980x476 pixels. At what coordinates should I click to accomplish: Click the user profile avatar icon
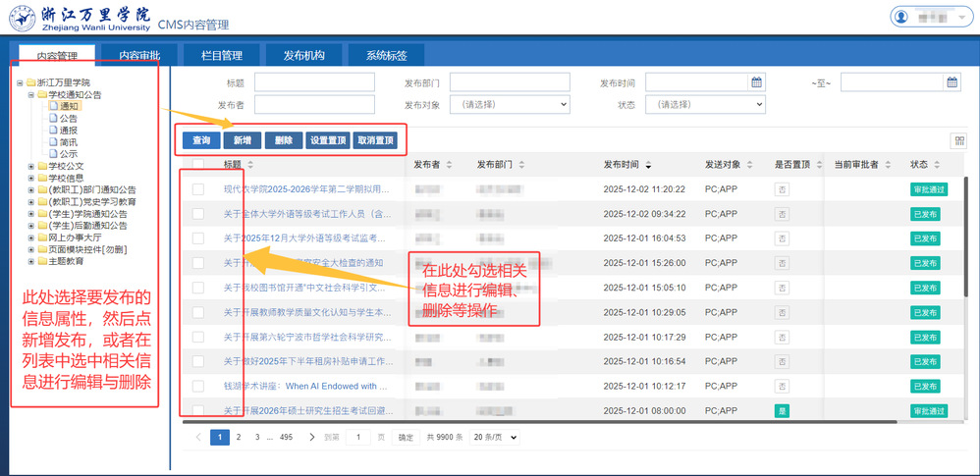coord(902,17)
